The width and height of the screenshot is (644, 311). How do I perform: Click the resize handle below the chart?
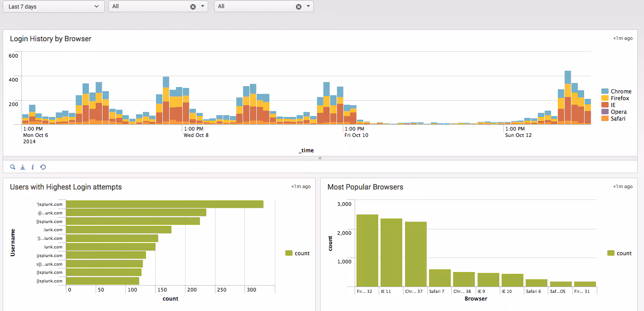click(x=320, y=158)
